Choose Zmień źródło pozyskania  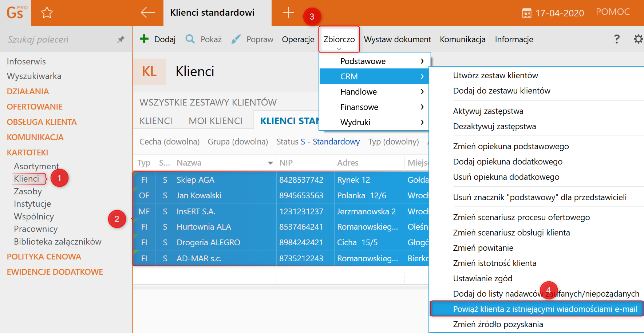coord(498,324)
